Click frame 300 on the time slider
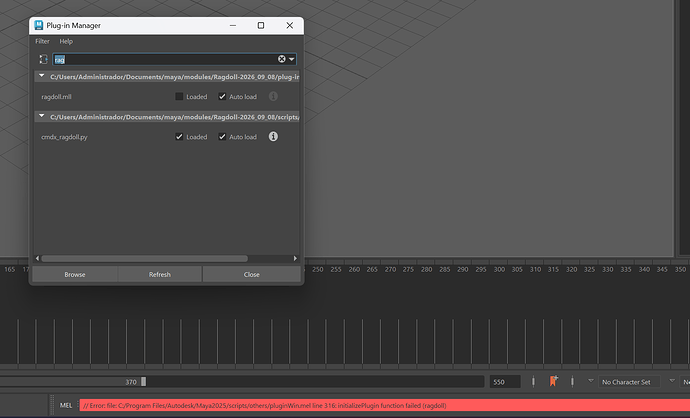Viewport: 690px width, 418px height. coord(499,269)
